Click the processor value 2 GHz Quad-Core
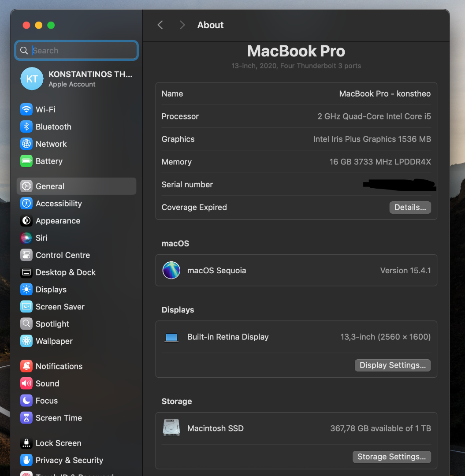Viewport: 465px width, 476px height. tap(374, 116)
